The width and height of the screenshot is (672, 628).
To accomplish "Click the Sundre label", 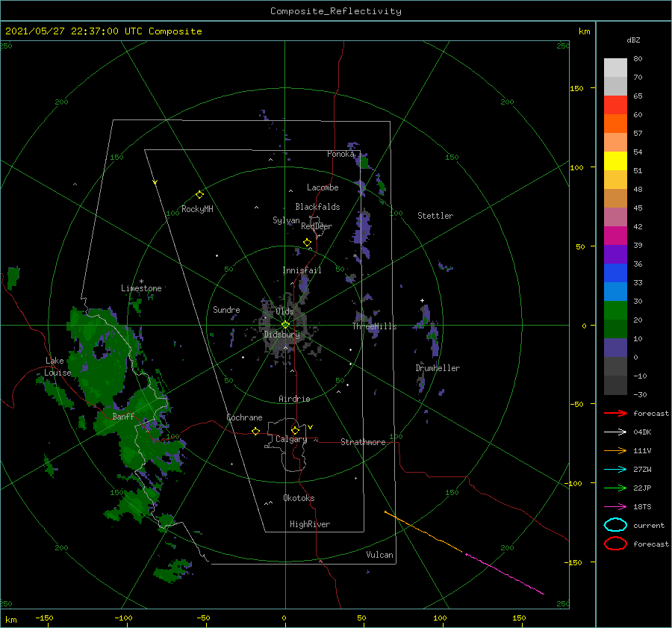I will point(226,309).
